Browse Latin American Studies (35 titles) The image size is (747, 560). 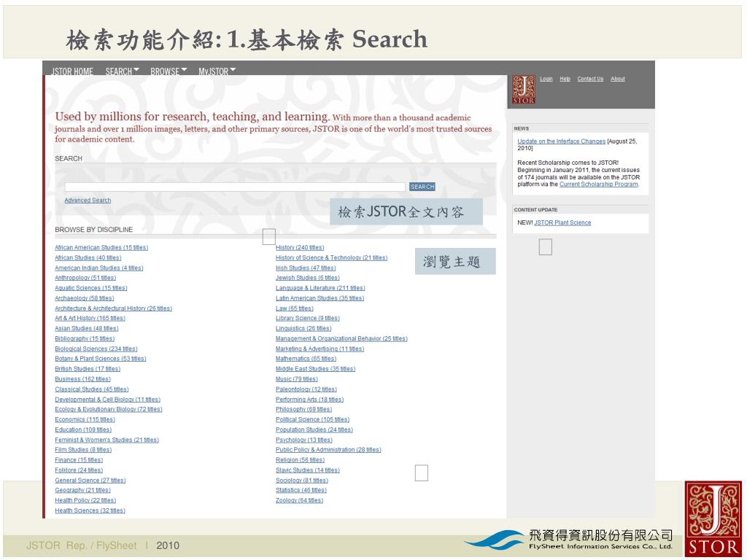click(320, 298)
